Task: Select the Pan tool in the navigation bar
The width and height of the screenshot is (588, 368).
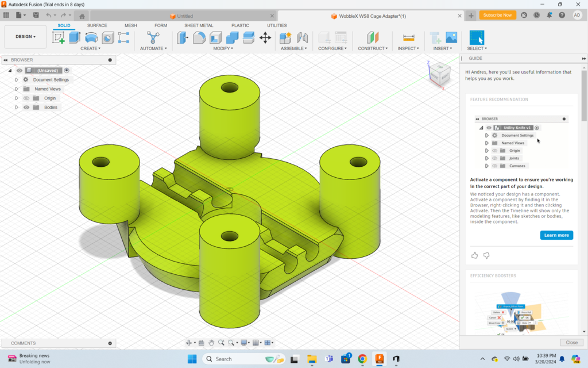Action: (x=212, y=343)
